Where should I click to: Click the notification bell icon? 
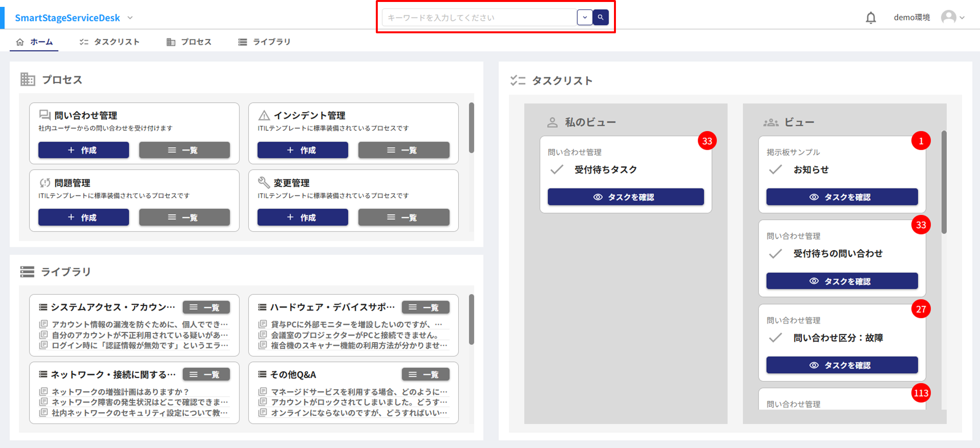pyautogui.click(x=870, y=18)
